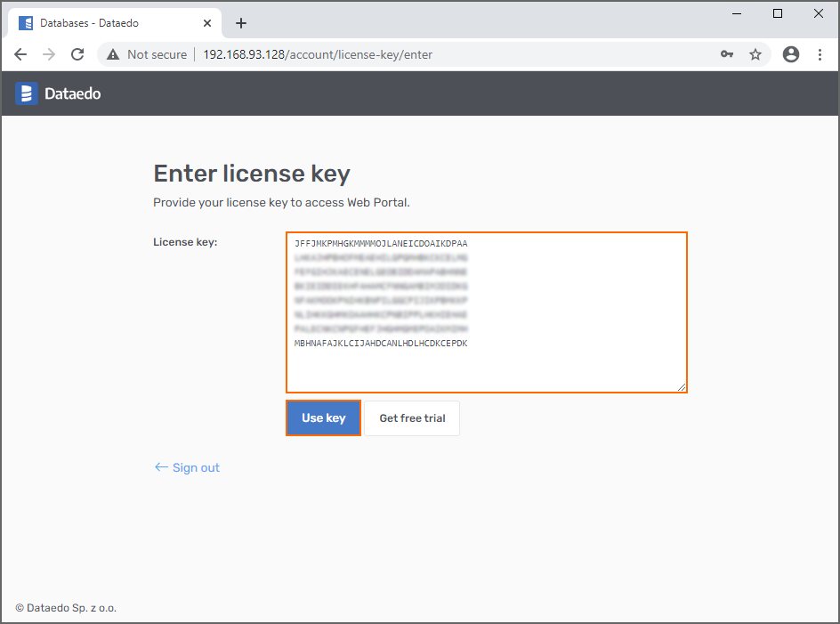Click the address bar URL
Screen dimensions: 840x624
(x=318, y=54)
